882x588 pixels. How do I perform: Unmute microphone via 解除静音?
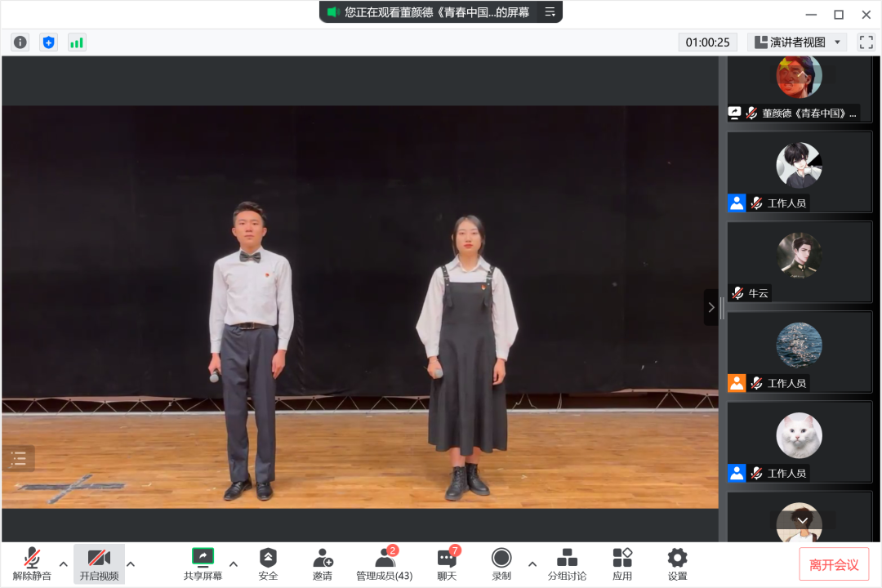[x=32, y=563]
